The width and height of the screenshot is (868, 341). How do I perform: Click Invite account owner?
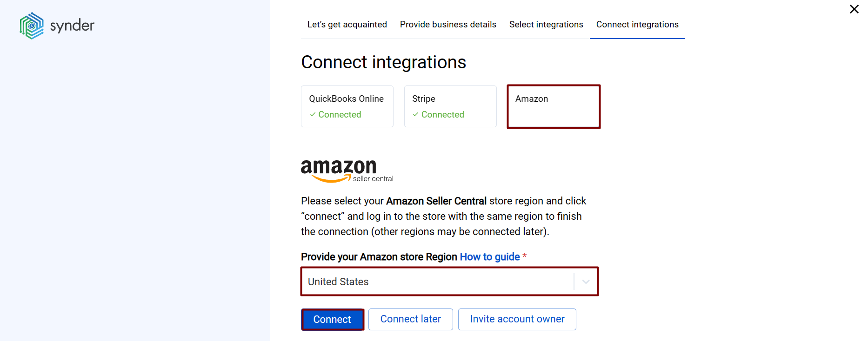[x=517, y=319]
